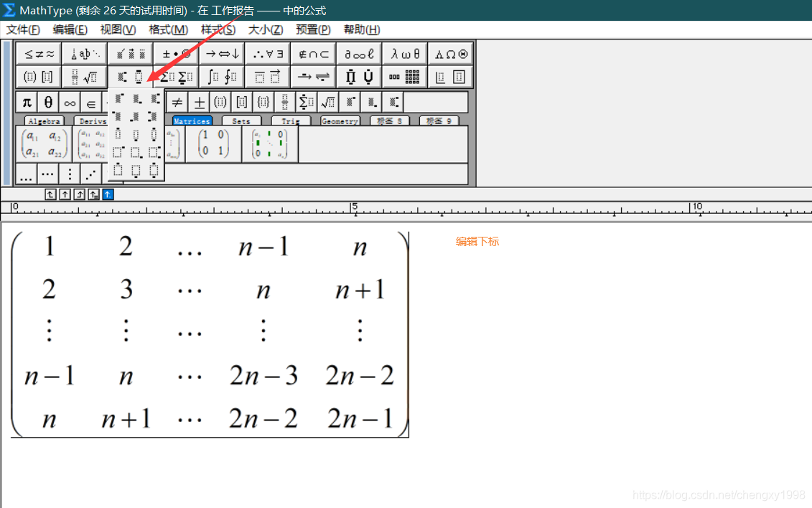
Task: Open the fence templates palette
Action: 39,77
